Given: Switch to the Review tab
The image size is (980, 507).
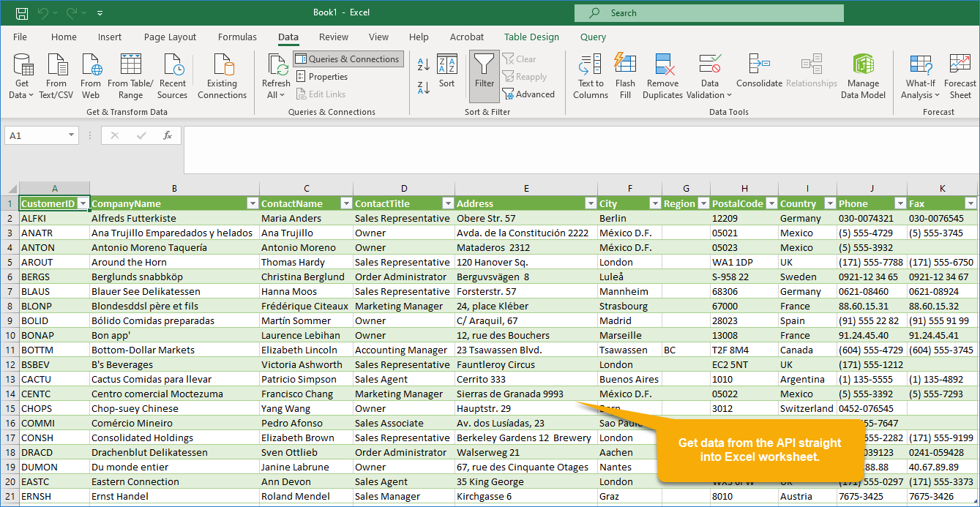Looking at the screenshot, I should pos(334,37).
